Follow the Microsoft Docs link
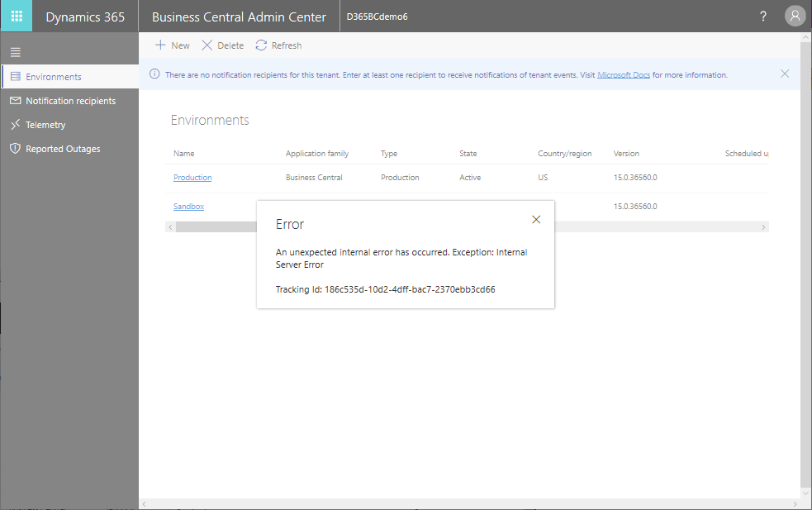812x510 pixels. (624, 74)
